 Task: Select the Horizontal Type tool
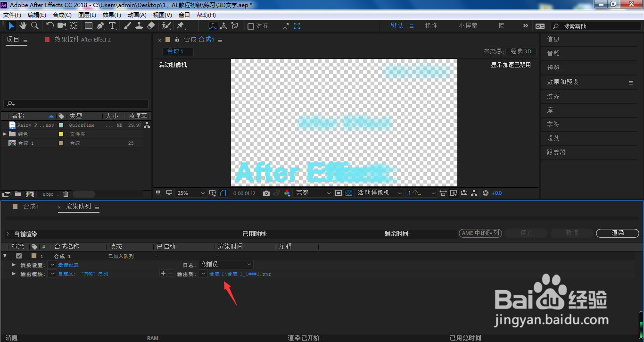point(112,25)
